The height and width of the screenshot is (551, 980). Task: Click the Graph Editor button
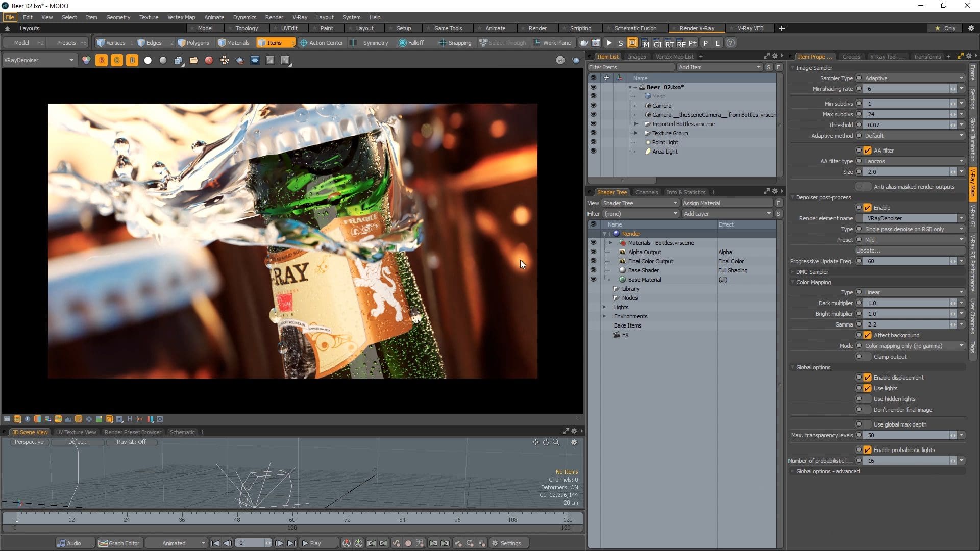click(x=119, y=543)
